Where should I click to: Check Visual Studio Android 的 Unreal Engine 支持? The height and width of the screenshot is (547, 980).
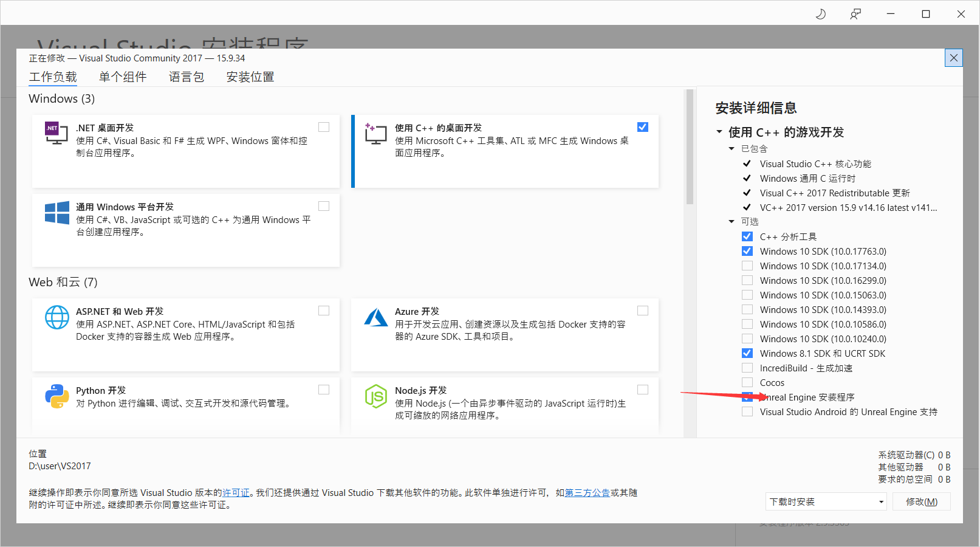(x=747, y=411)
